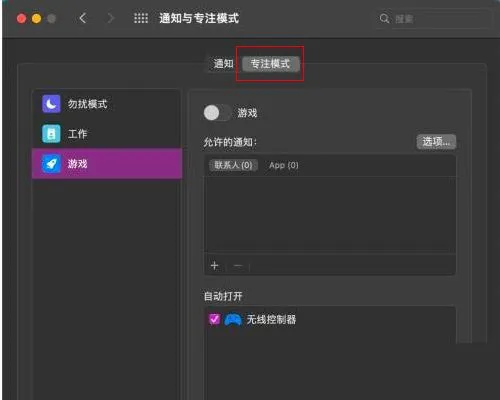This screenshot has height=400, width=500.
Task: Go back with the left arrow
Action: pos(83,18)
